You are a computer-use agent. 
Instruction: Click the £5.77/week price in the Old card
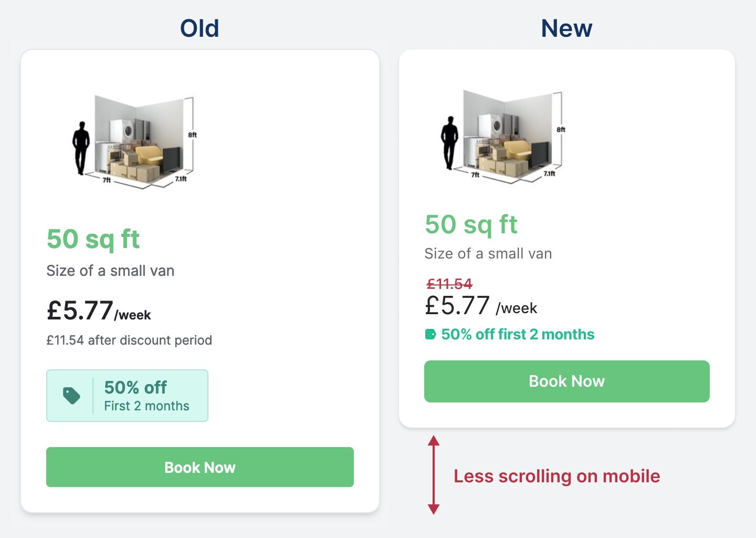point(99,311)
